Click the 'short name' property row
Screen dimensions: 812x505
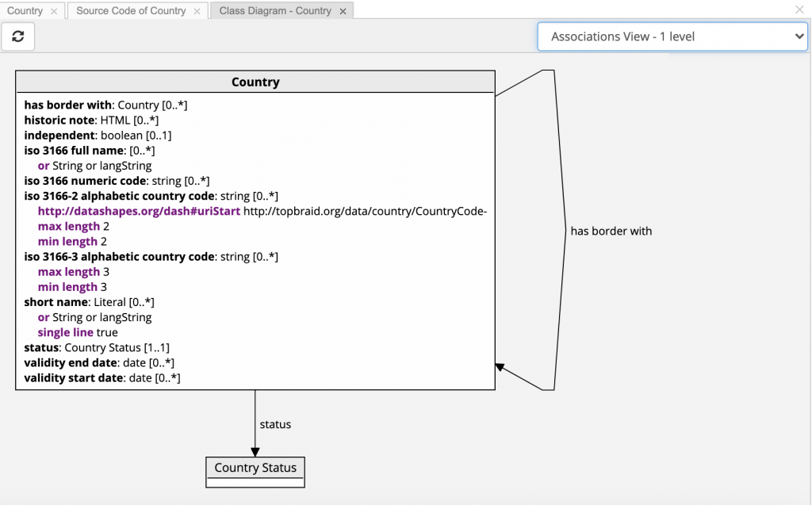tap(89, 302)
